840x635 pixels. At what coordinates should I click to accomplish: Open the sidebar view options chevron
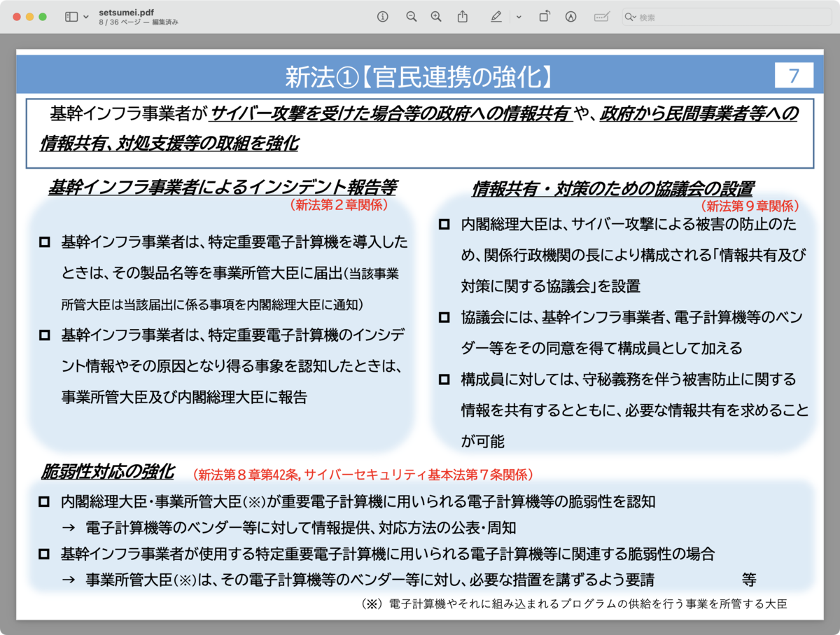pos(85,17)
